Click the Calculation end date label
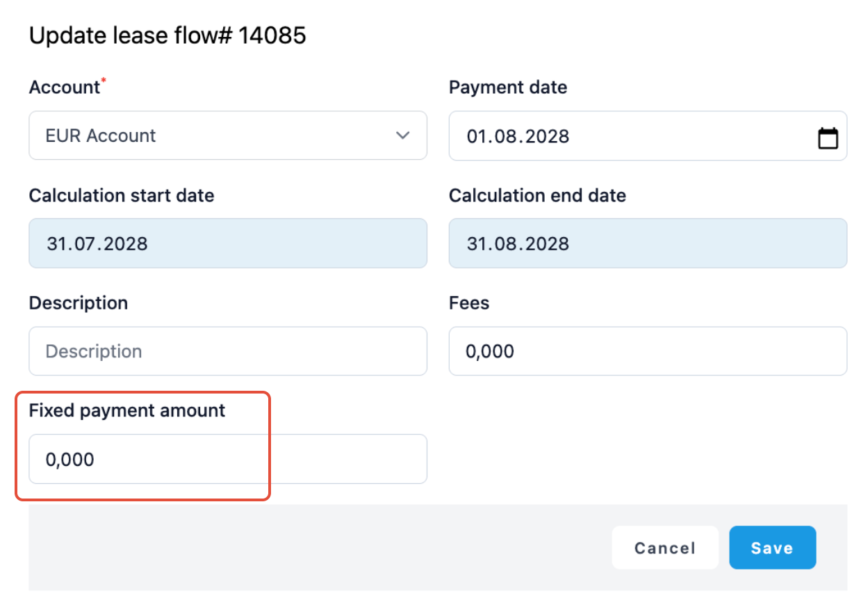This screenshot has height=607, width=868. [537, 195]
